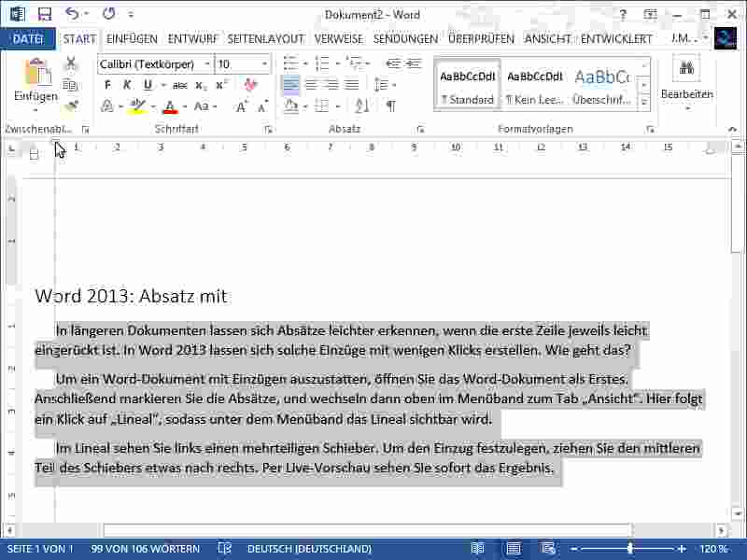Expand the styles gallery
The image size is (747, 560).
coord(644,103)
